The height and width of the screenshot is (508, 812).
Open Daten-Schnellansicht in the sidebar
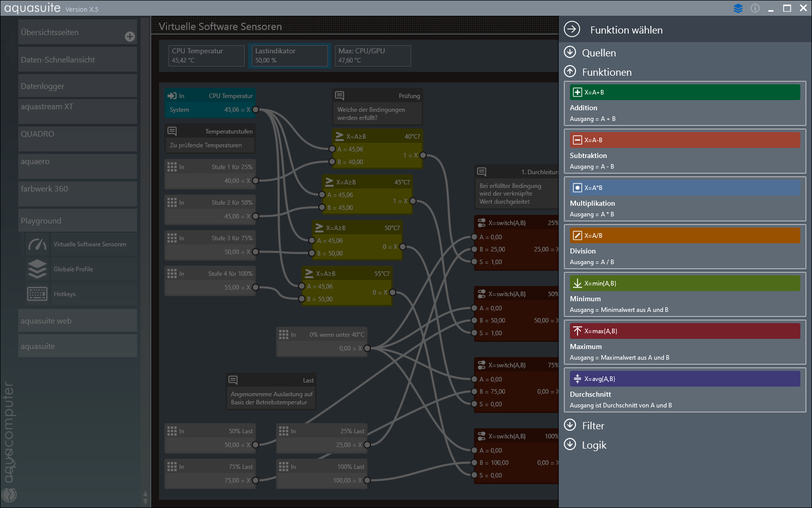(78, 59)
